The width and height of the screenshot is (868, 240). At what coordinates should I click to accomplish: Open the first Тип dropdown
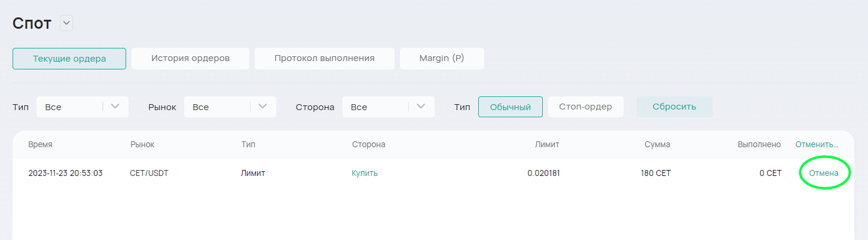coord(82,107)
